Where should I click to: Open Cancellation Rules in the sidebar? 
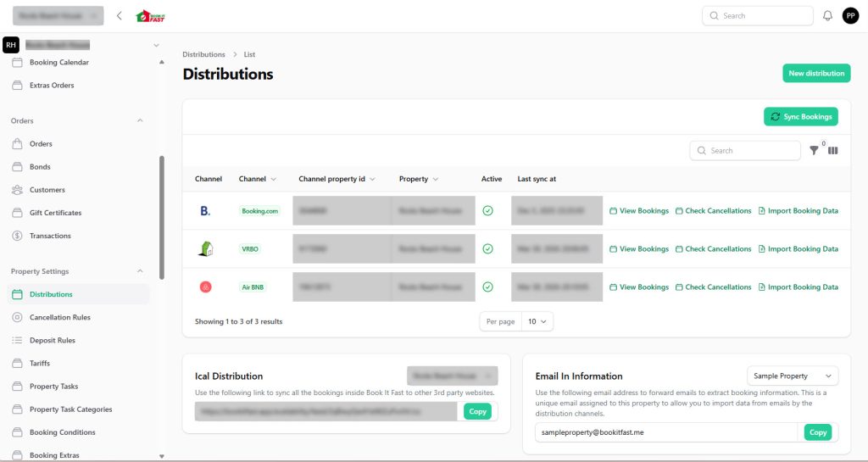pyautogui.click(x=59, y=317)
